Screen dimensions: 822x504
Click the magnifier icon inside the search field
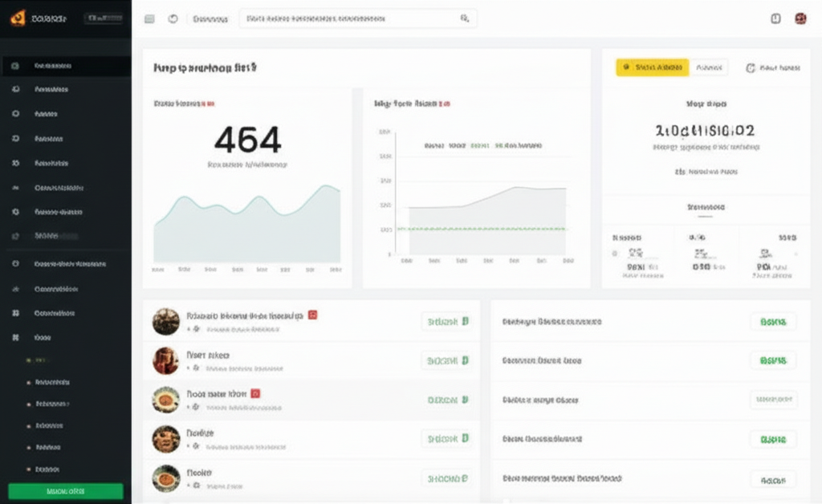464,18
